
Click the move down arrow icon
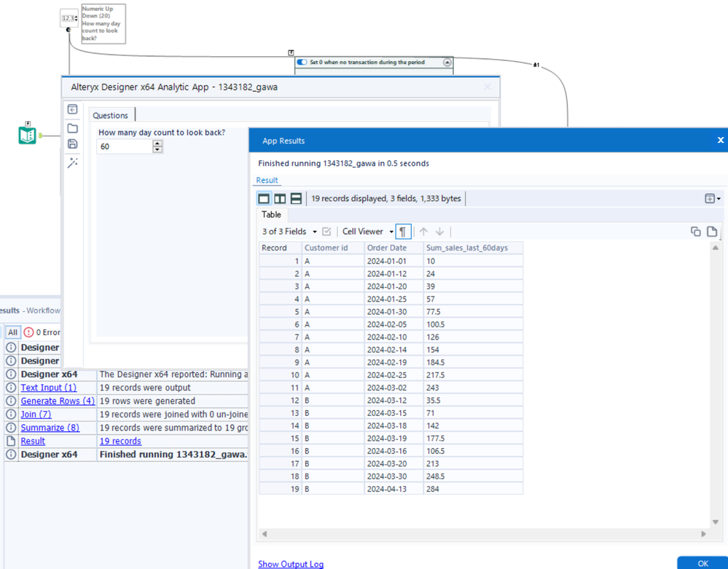point(439,231)
